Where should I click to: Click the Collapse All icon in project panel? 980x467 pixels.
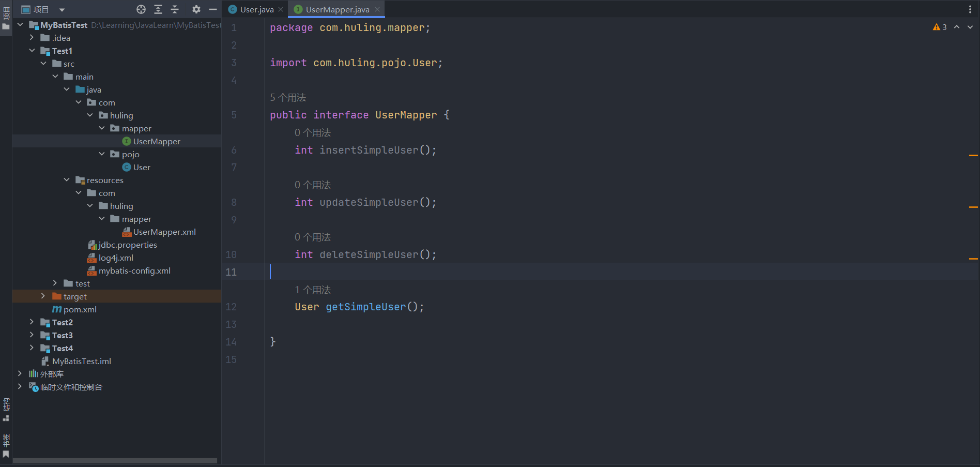175,9
